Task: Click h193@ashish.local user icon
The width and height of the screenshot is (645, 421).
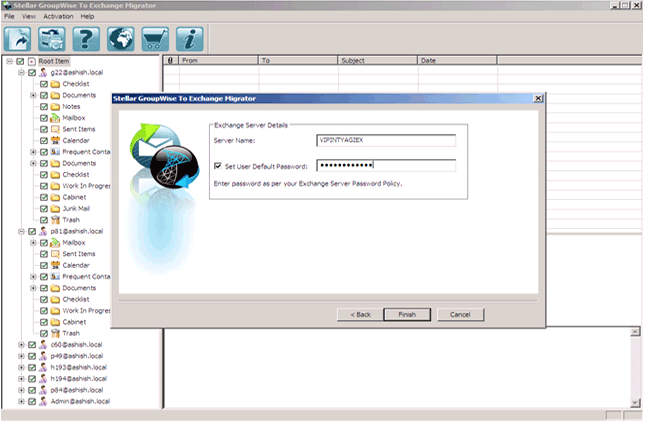Action: click(43, 368)
